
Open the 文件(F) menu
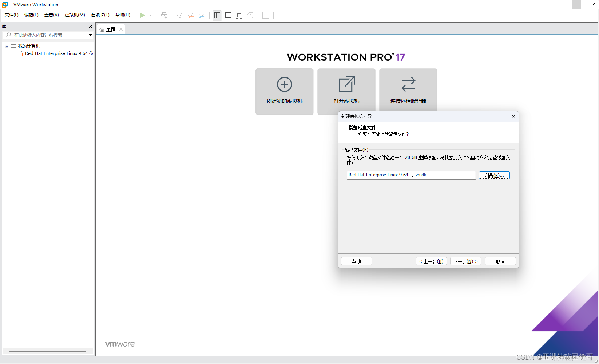point(12,15)
